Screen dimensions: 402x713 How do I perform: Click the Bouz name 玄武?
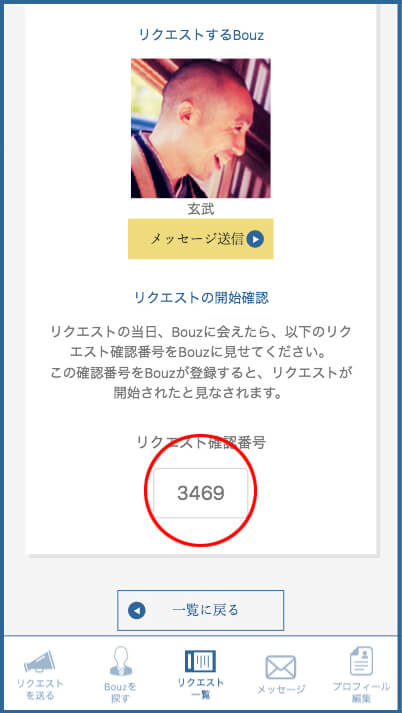(x=201, y=209)
